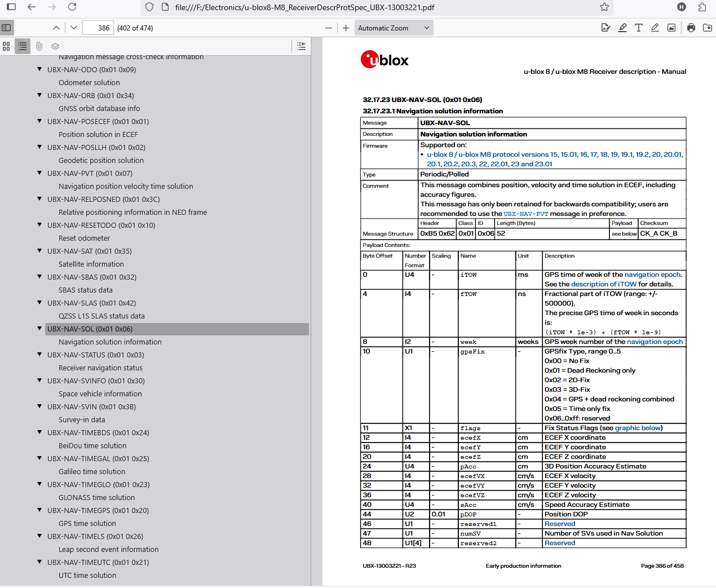The width and height of the screenshot is (716, 588).
Task: Click the numSV field name cell
Action: [x=487, y=533]
